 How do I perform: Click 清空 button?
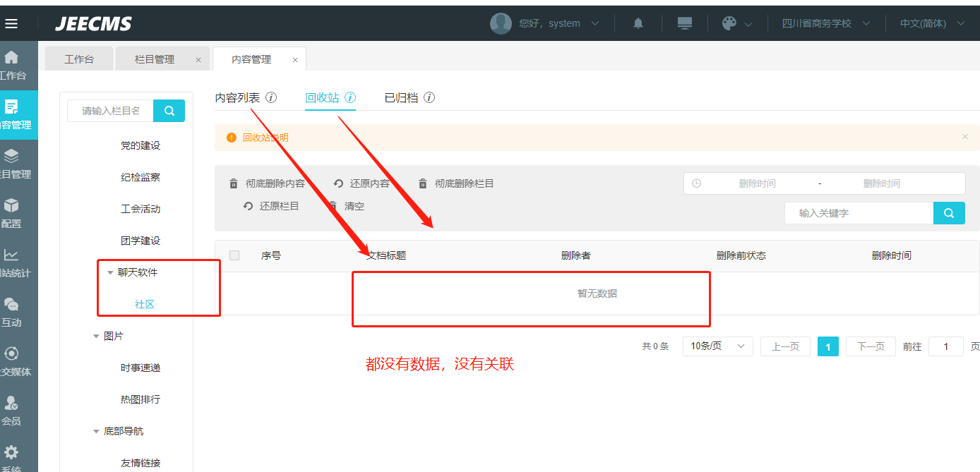click(x=345, y=206)
